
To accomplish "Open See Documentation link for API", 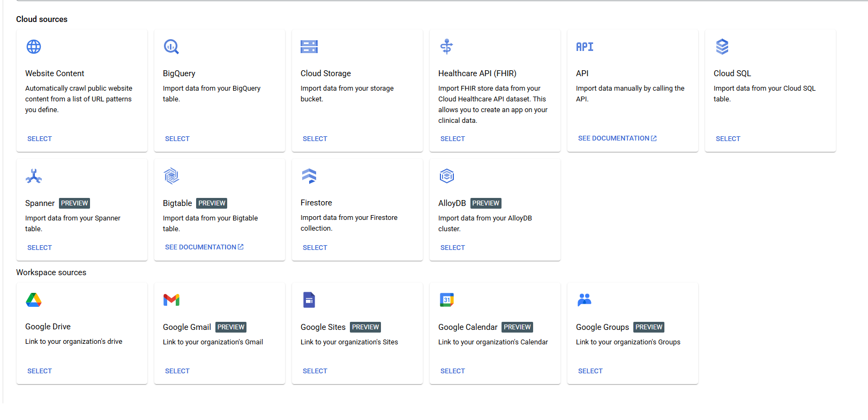I will pyautogui.click(x=617, y=138).
